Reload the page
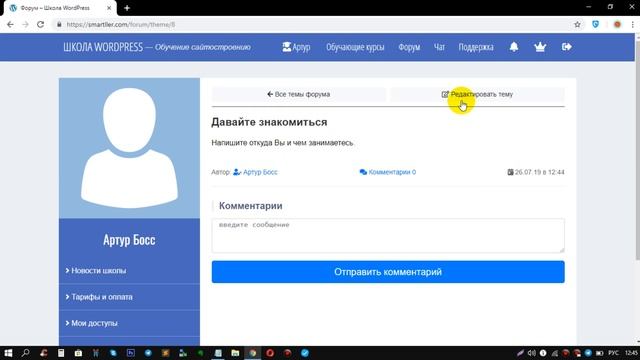The image size is (640, 360). 40,24
